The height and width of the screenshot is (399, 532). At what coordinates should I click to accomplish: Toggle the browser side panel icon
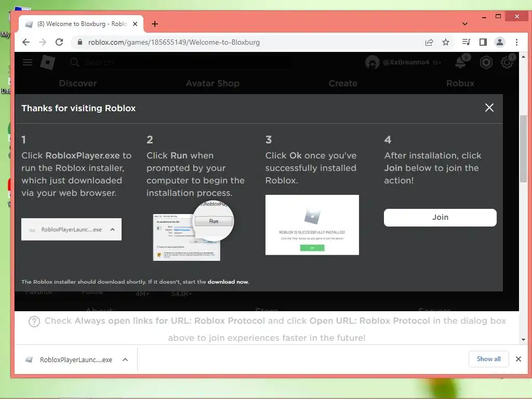(483, 42)
